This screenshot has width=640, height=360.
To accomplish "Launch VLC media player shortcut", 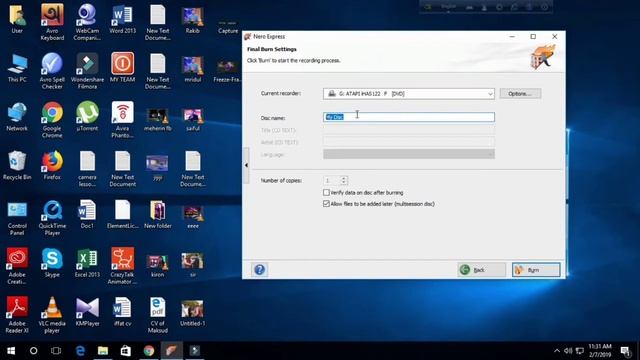I will [52, 314].
